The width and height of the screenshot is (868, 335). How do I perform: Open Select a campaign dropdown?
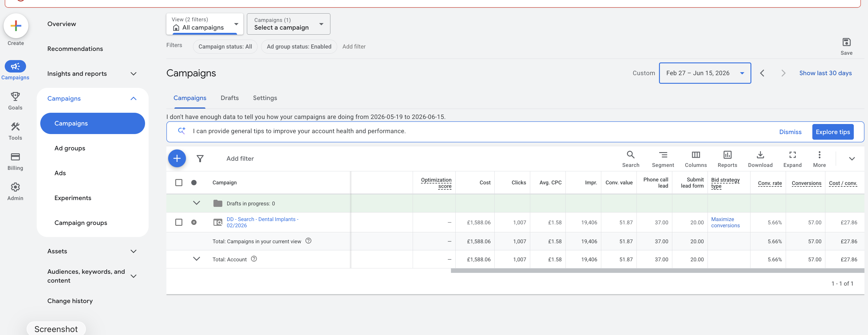point(288,24)
